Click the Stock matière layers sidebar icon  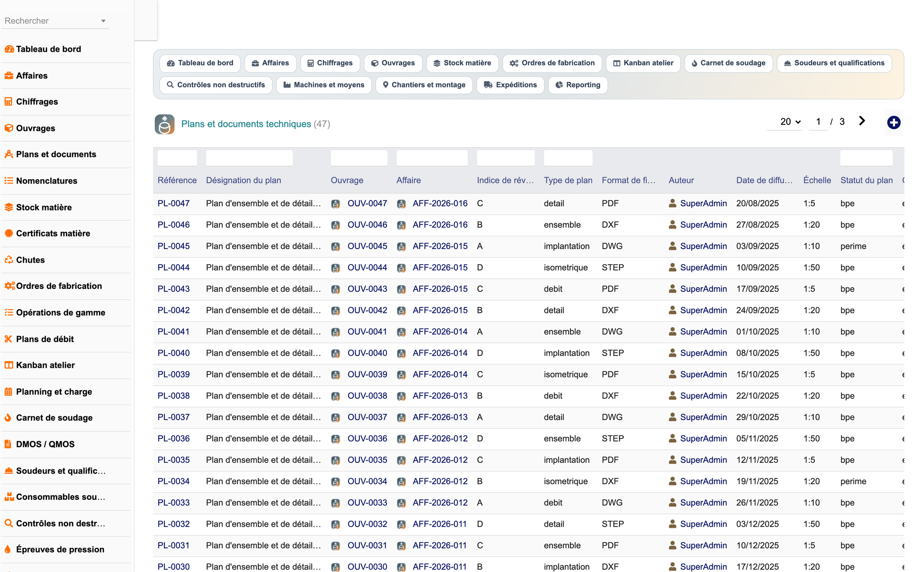(x=9, y=207)
